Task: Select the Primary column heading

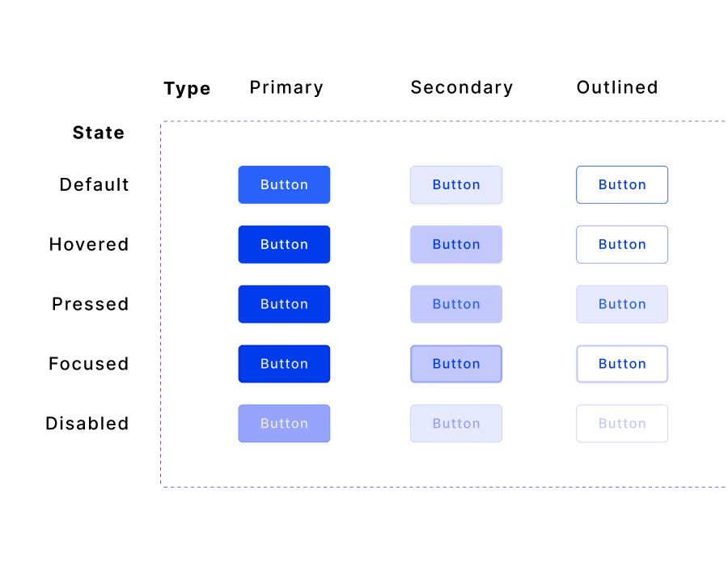Action: tap(286, 88)
